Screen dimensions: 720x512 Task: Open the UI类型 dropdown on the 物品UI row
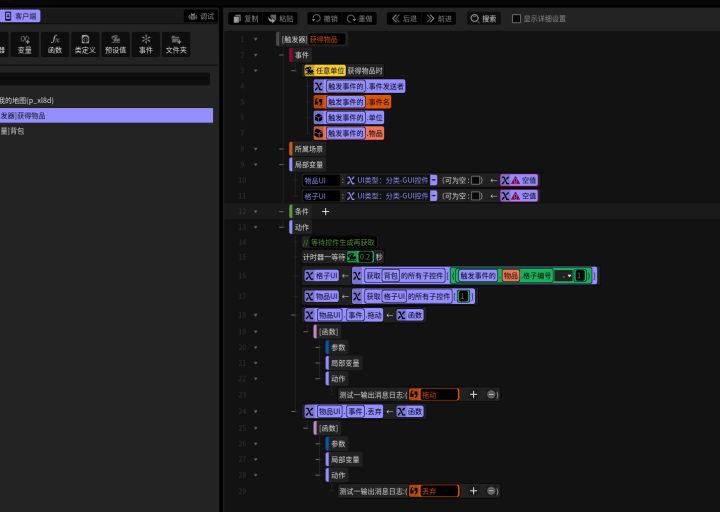(434, 180)
